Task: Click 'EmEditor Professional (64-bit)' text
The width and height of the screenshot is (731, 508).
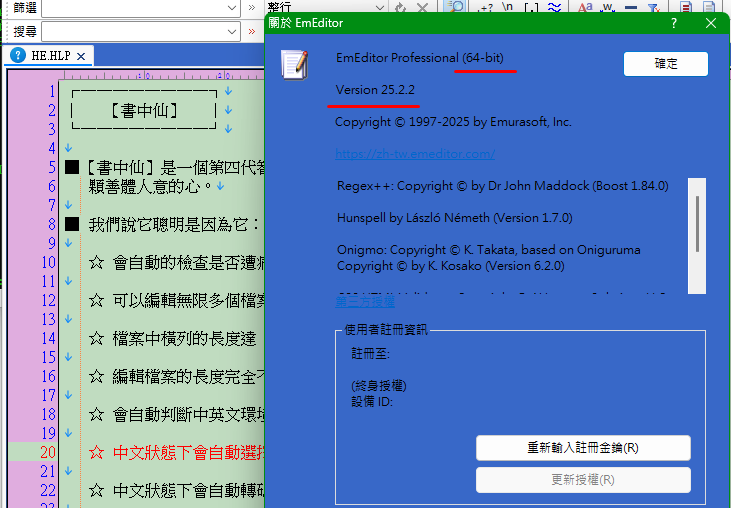Action: (420, 58)
